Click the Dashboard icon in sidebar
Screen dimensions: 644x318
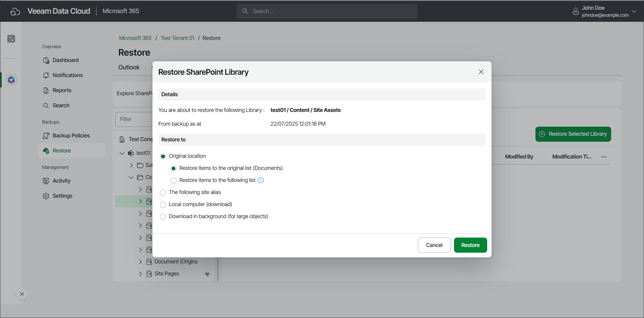46,60
